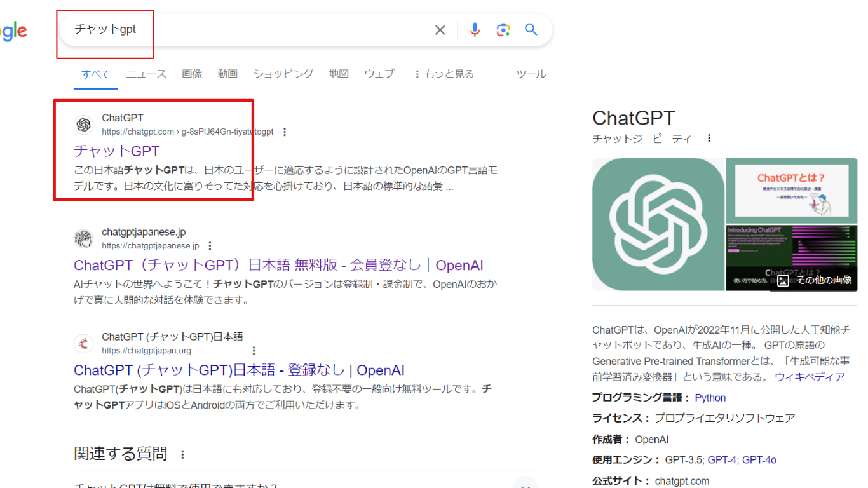Switch to the 画像 tab
868x488 pixels.
[x=192, y=74]
